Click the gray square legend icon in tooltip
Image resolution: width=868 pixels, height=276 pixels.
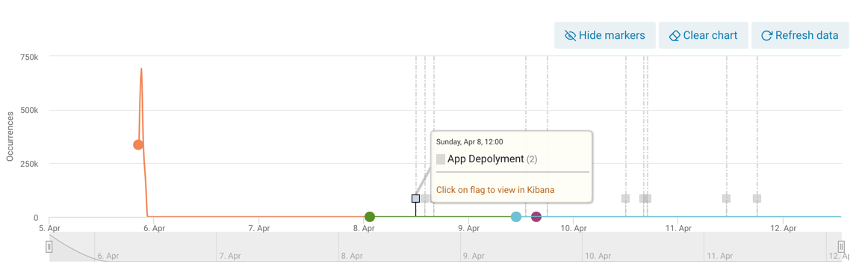(441, 159)
